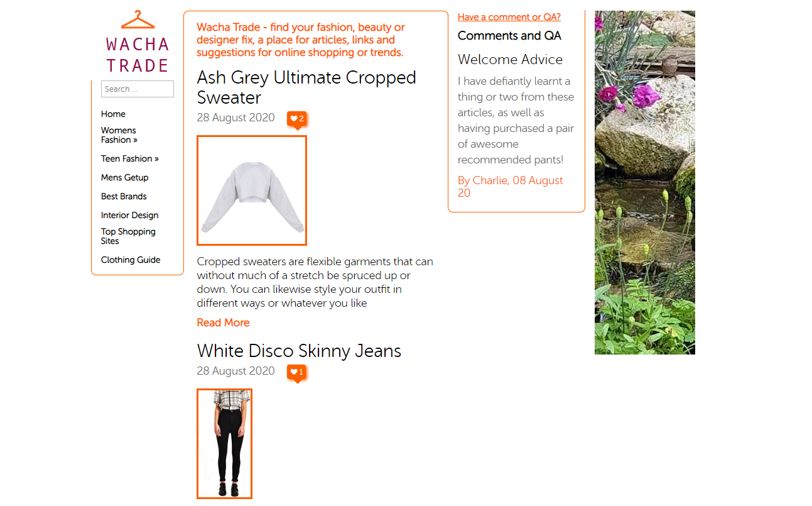
Task: Expand the Womens Fashion submenu
Action: pyautogui.click(x=119, y=135)
